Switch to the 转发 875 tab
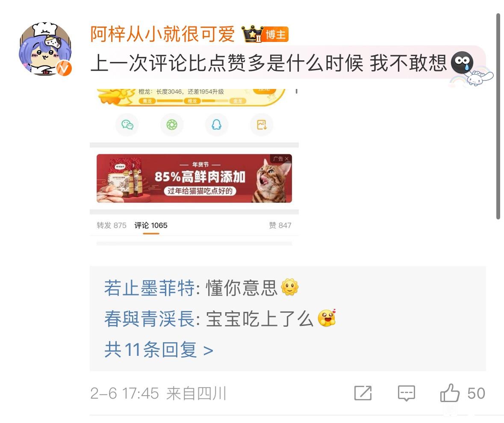The height and width of the screenshot is (423, 504). click(x=112, y=225)
